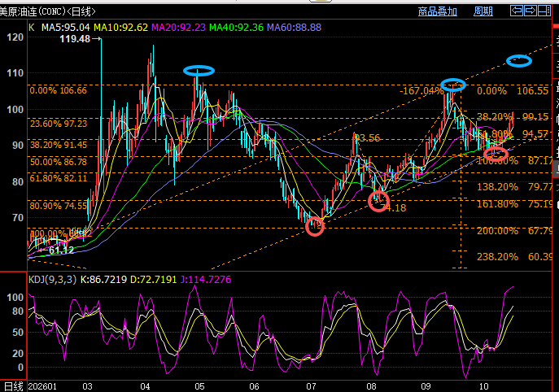The width and height of the screenshot is (559, 392).
Task: Click the 202601 date on the time axis
Action: pos(42,386)
